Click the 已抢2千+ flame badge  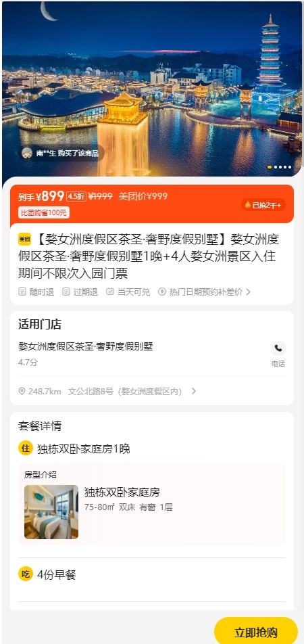[263, 205]
